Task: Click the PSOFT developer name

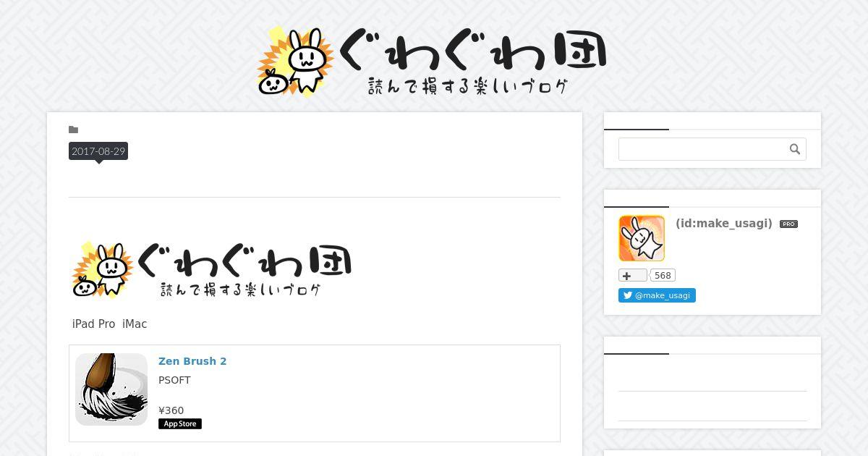Action: coord(174,380)
